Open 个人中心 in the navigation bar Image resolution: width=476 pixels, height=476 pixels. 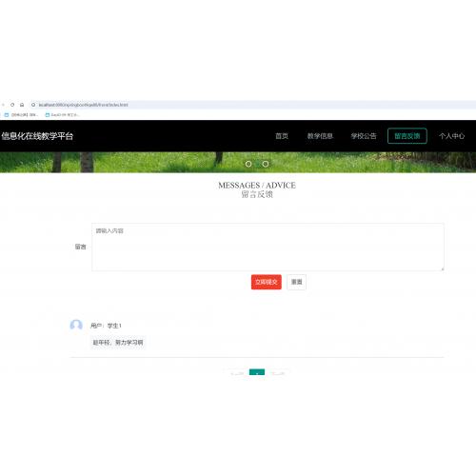pyautogui.click(x=451, y=136)
